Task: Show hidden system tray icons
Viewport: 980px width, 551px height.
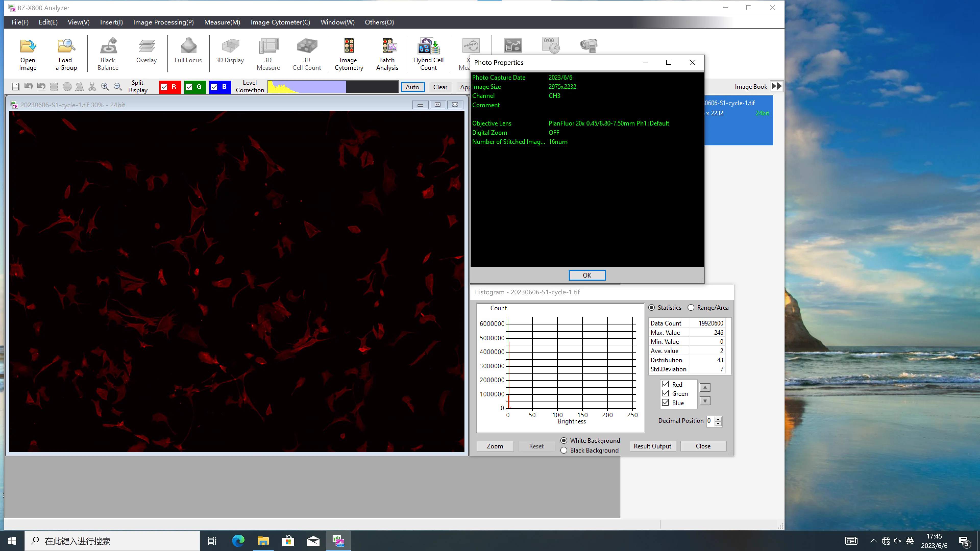Action: tap(874, 541)
